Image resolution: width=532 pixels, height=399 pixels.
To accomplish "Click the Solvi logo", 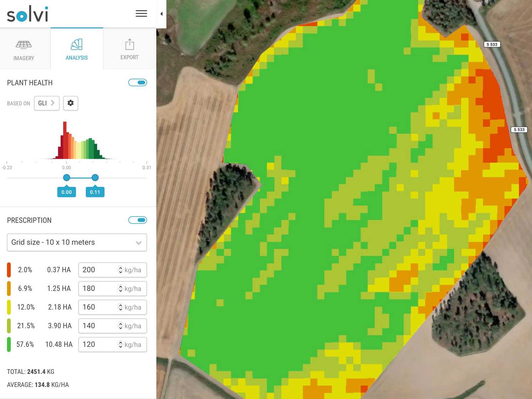I will point(27,14).
